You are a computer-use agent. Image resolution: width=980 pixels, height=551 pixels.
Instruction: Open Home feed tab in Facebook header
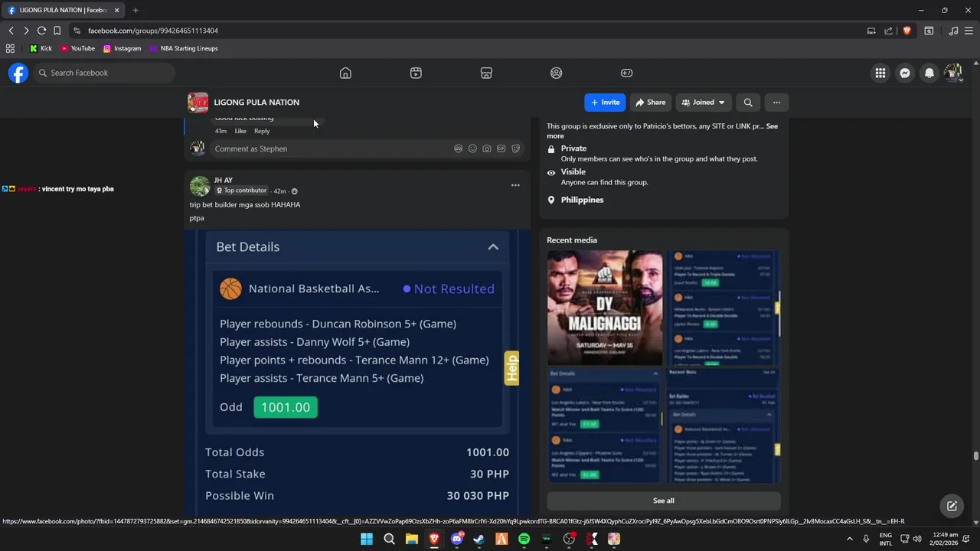[x=345, y=73]
